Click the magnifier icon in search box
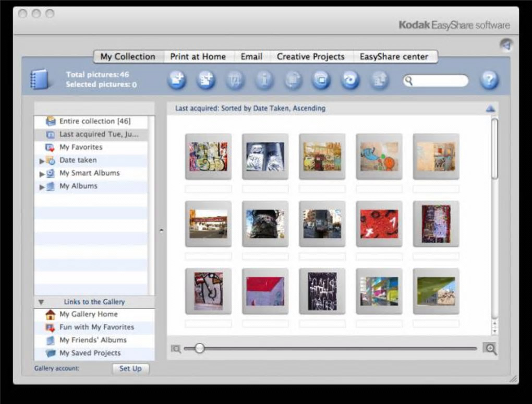Viewport: 532px width, 404px height. pos(409,81)
